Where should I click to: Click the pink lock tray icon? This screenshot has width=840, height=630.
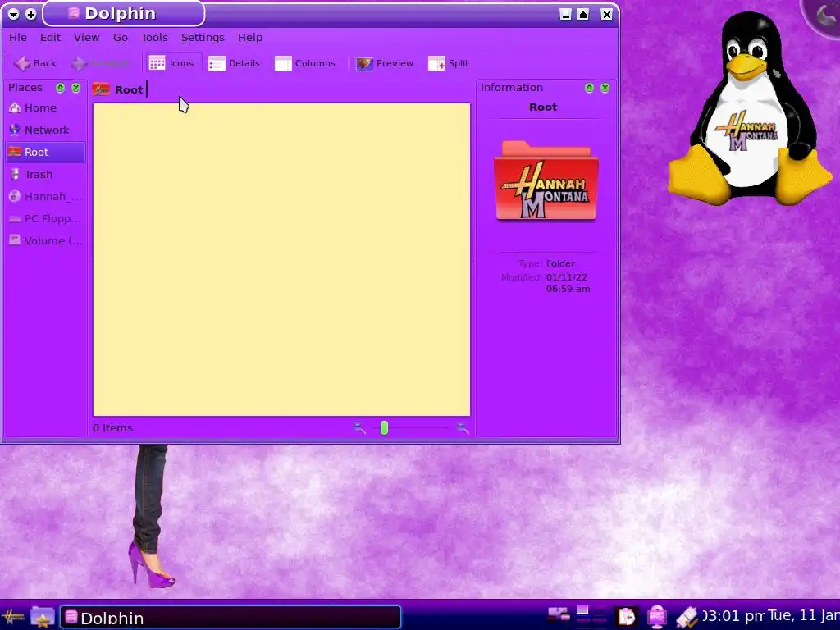tap(657, 617)
